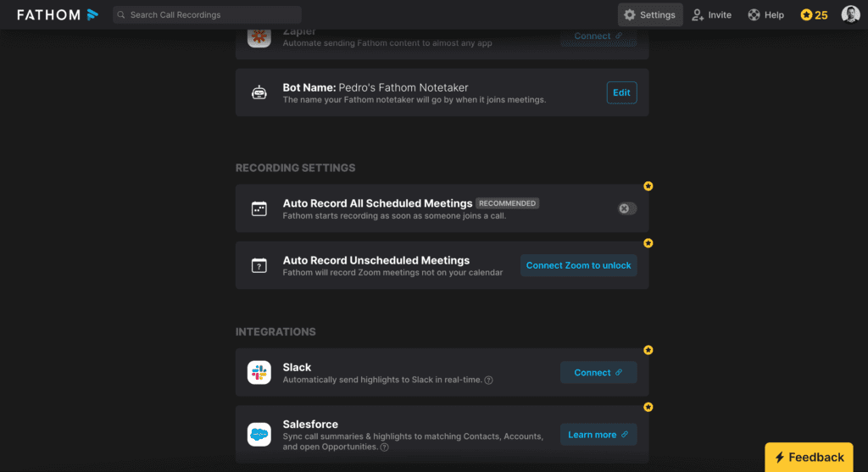The height and width of the screenshot is (472, 868).
Task: Open the Invite menu item
Action: point(711,14)
